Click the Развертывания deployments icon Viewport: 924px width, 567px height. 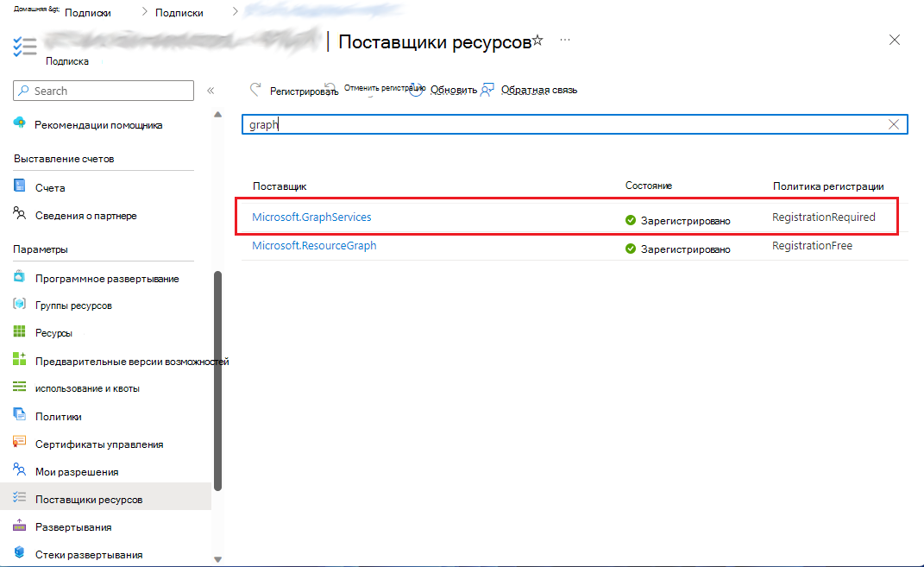[x=21, y=526]
